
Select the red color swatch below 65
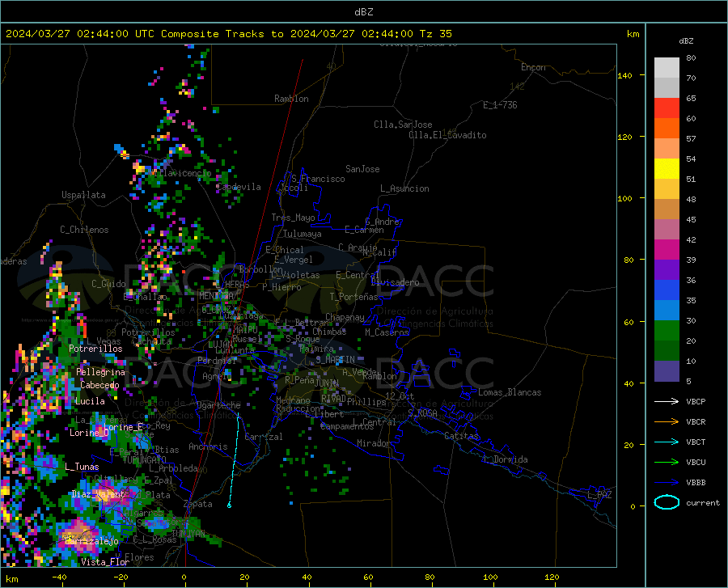click(x=667, y=108)
